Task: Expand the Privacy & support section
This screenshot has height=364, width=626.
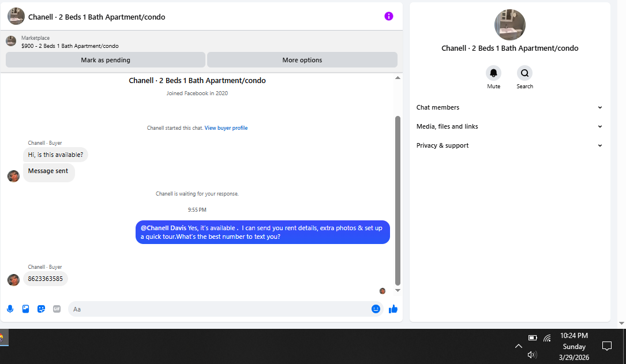Action: coord(509,146)
